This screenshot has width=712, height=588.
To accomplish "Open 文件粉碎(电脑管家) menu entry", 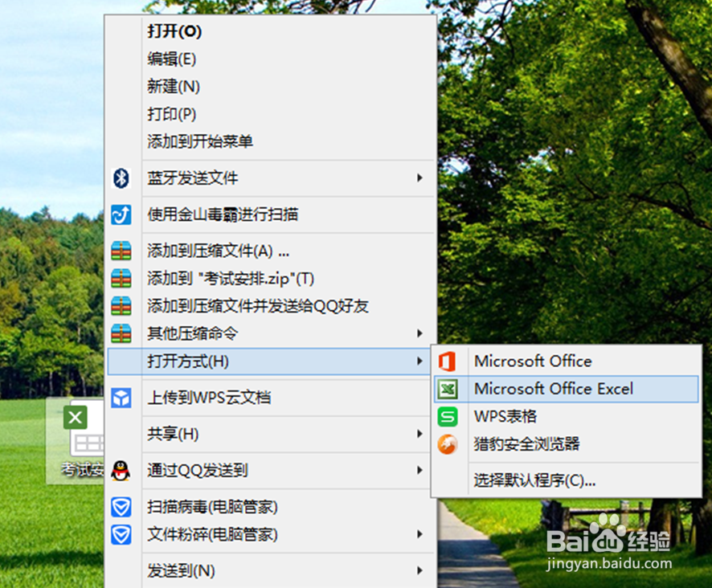I will 270,535.
